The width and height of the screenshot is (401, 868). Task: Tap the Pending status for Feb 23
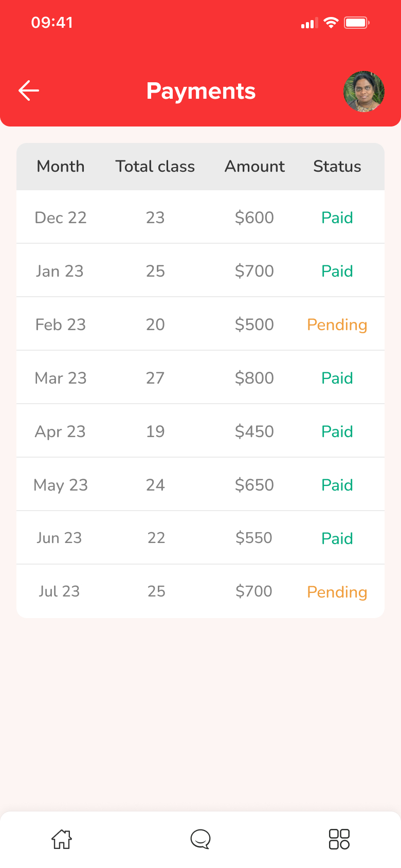(x=337, y=325)
